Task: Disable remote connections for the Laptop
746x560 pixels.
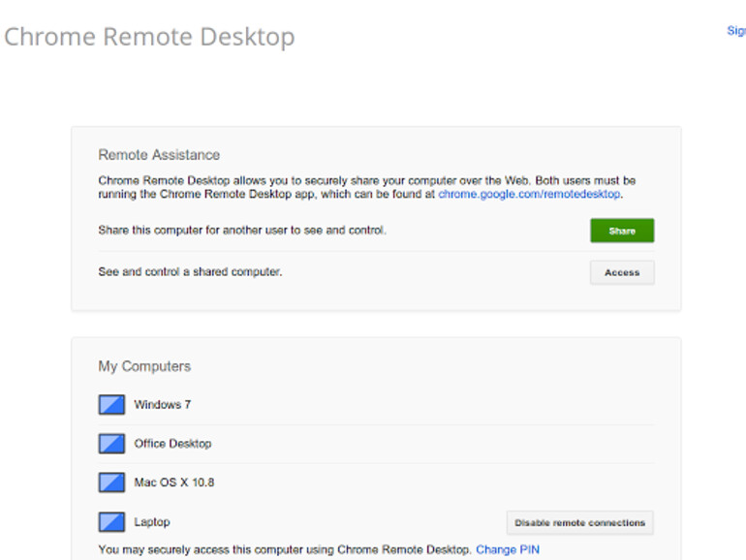Action: 579,523
